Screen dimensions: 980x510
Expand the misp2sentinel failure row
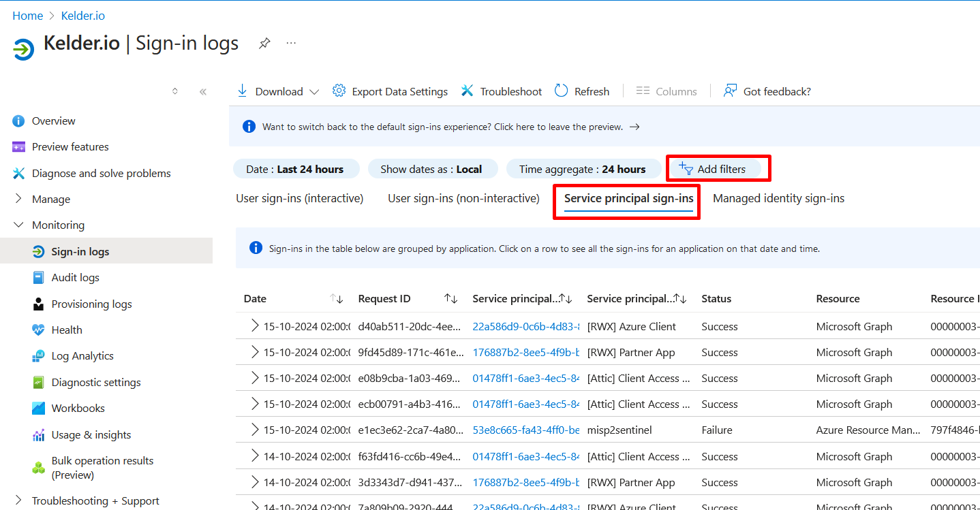click(255, 430)
